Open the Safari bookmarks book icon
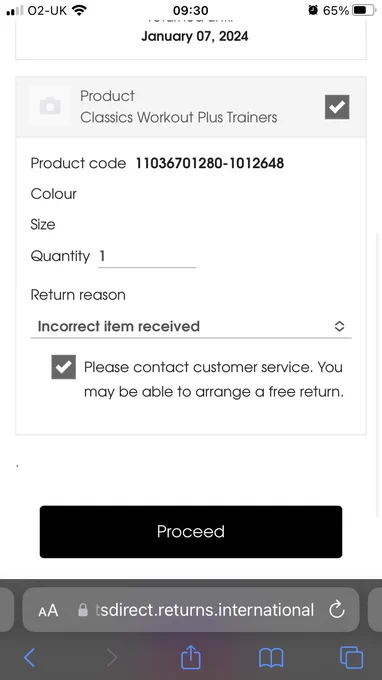382x680 pixels. [x=271, y=658]
